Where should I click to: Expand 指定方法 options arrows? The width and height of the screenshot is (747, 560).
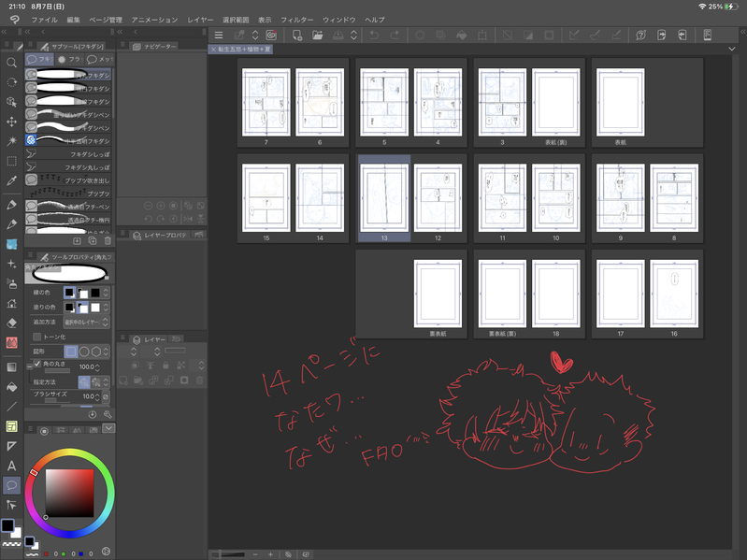pos(106,382)
